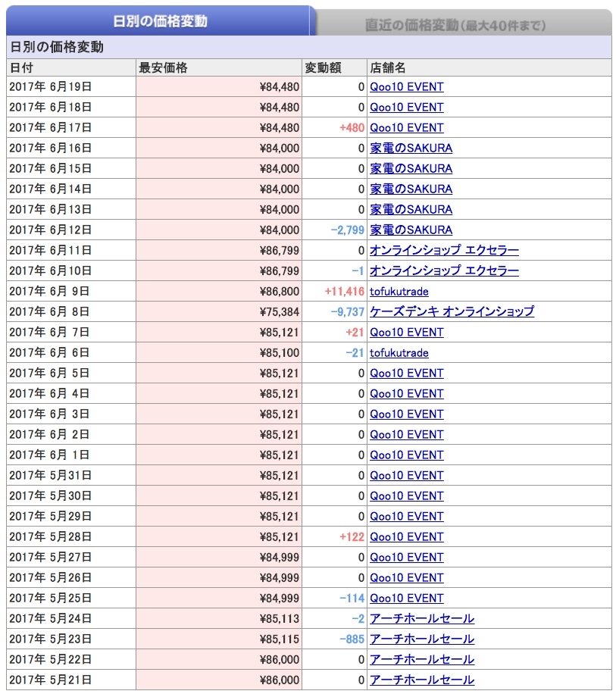This screenshot has height=694, width=616.
Task: Visit 家電のSAKURA shop for 6月12日
Action: [x=411, y=230]
